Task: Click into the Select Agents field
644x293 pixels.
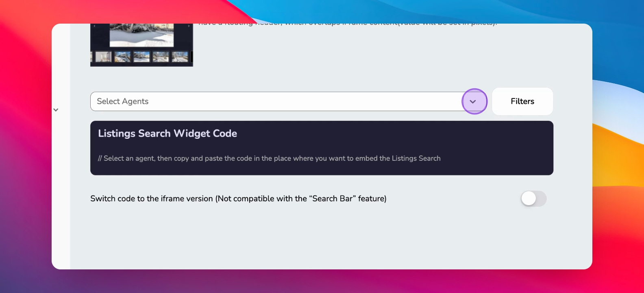Action: 276,101
